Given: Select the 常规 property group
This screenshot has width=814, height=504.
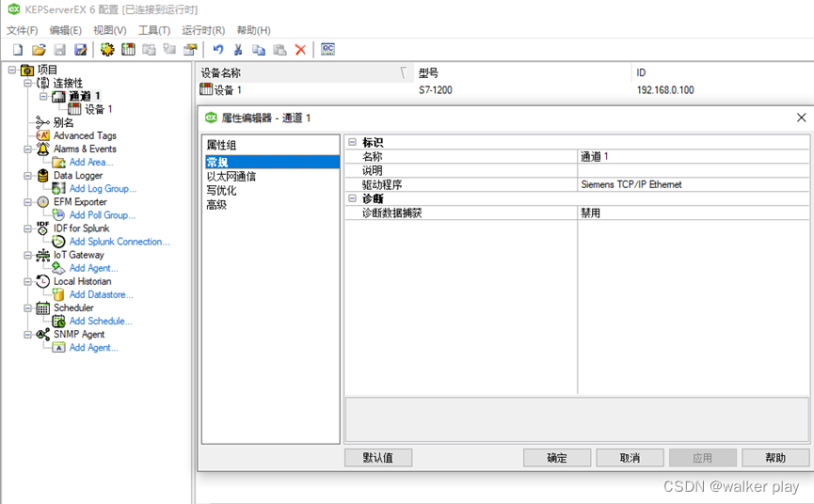Looking at the screenshot, I should [272, 163].
